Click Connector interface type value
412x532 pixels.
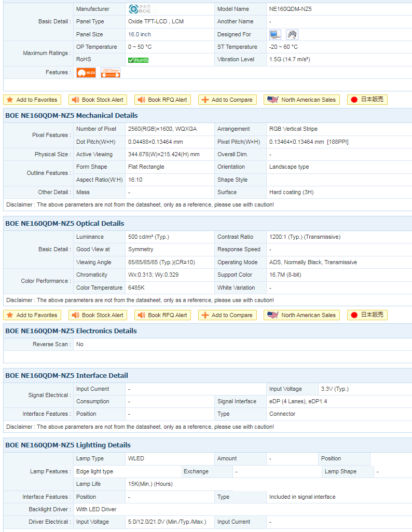[282, 414]
